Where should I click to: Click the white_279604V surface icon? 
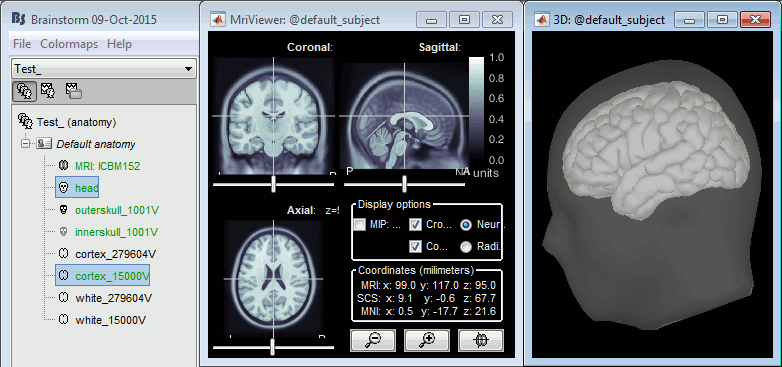(x=63, y=298)
